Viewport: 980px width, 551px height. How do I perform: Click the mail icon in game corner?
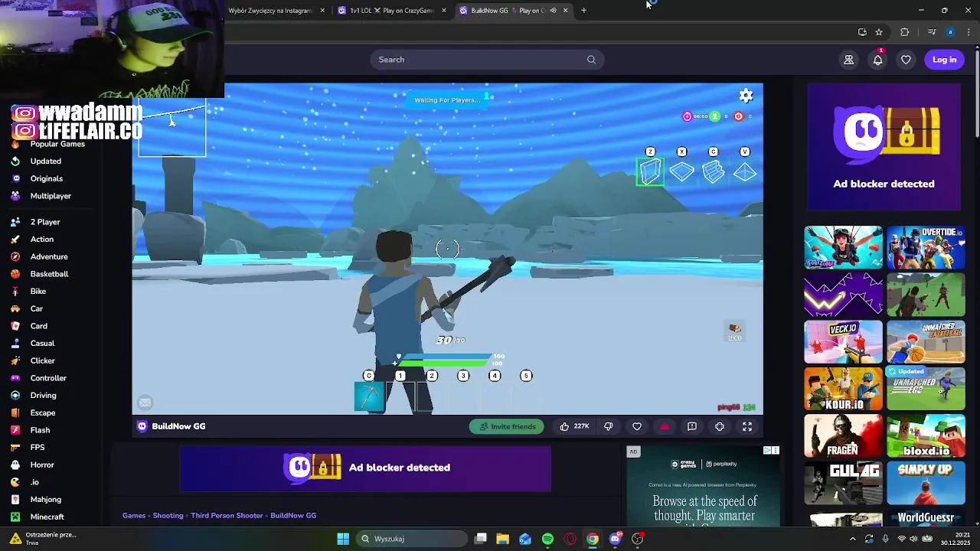[145, 402]
